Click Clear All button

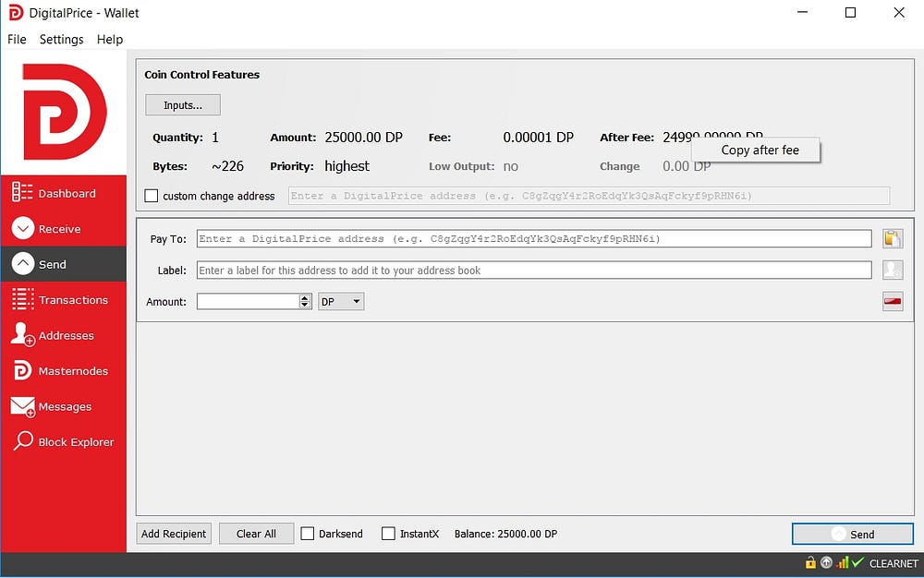256,534
